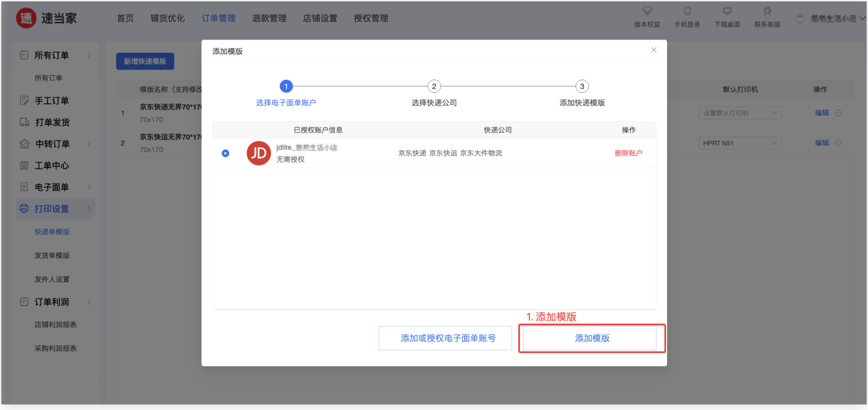Click the 手机登录 phone icon
This screenshot has width=868, height=410.
(687, 11)
